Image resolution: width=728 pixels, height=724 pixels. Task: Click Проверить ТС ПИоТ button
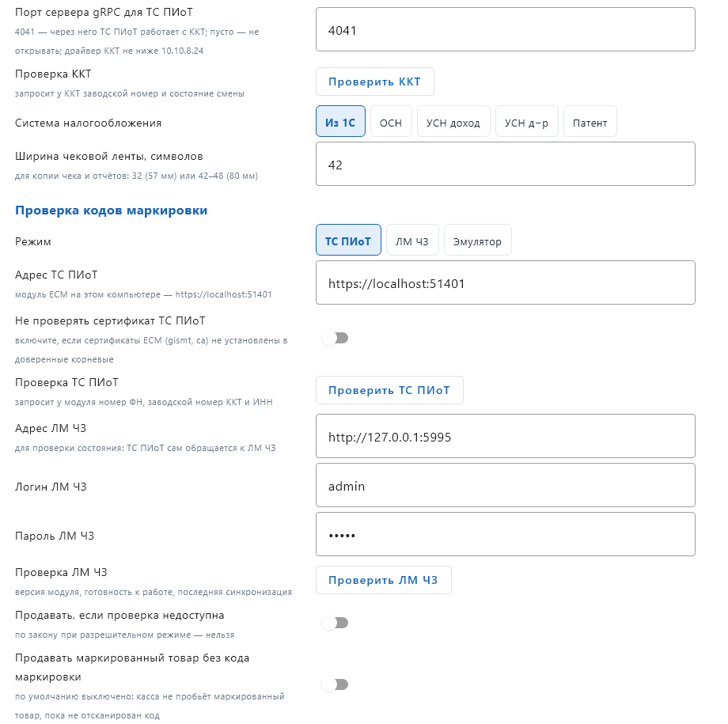[x=389, y=390]
